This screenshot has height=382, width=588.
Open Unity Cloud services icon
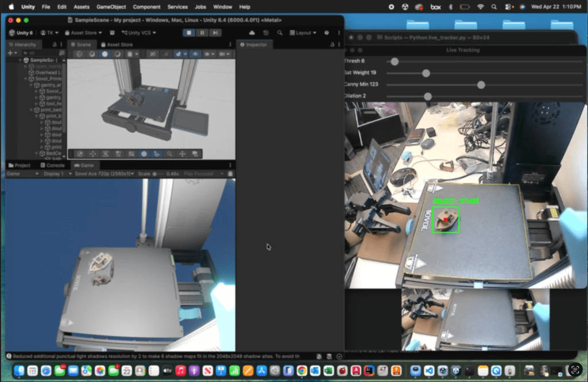tap(252, 33)
